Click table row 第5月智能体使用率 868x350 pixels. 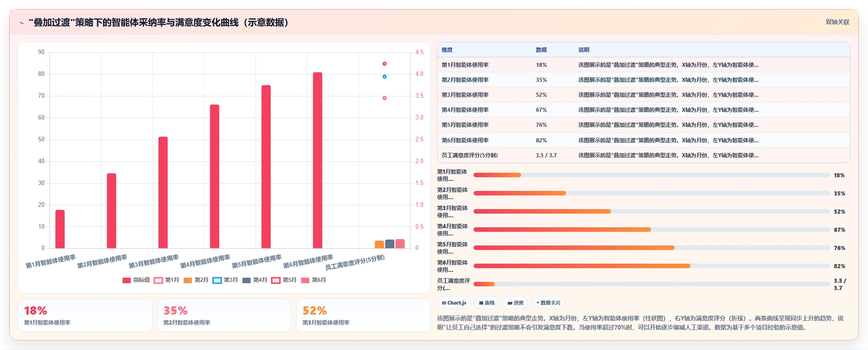pos(643,125)
